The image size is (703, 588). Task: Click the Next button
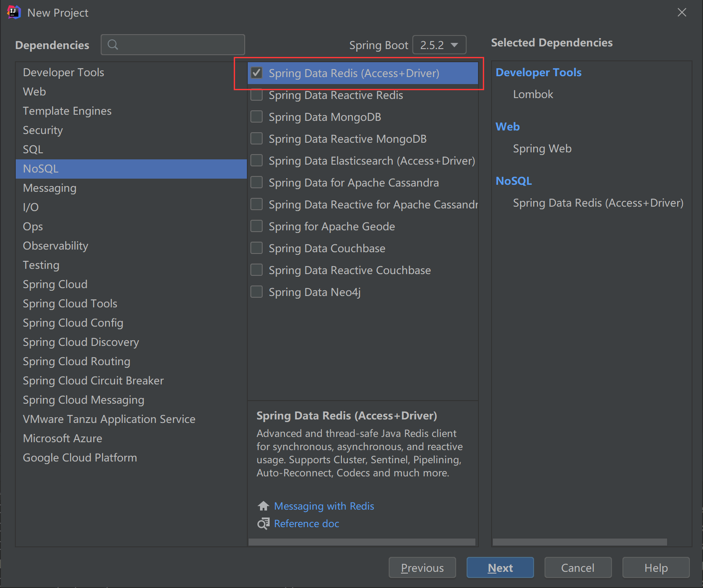click(x=500, y=567)
